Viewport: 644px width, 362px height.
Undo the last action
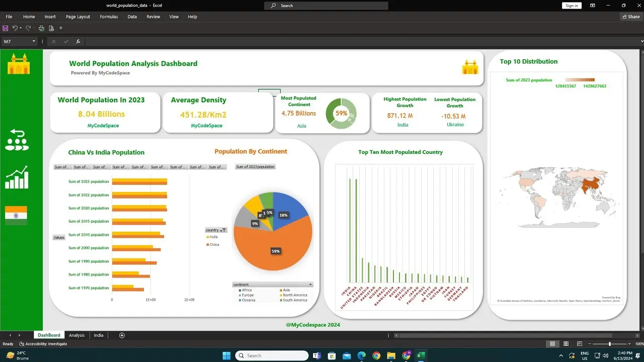click(15, 28)
